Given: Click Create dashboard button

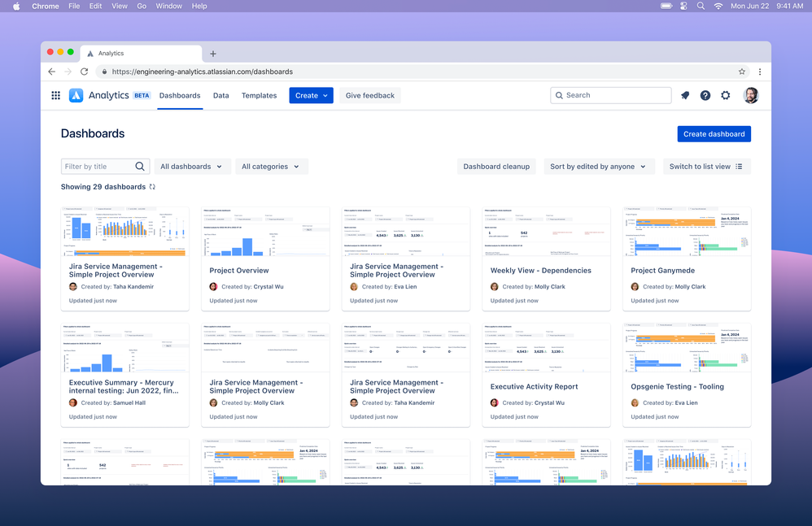Looking at the screenshot, I should (714, 134).
